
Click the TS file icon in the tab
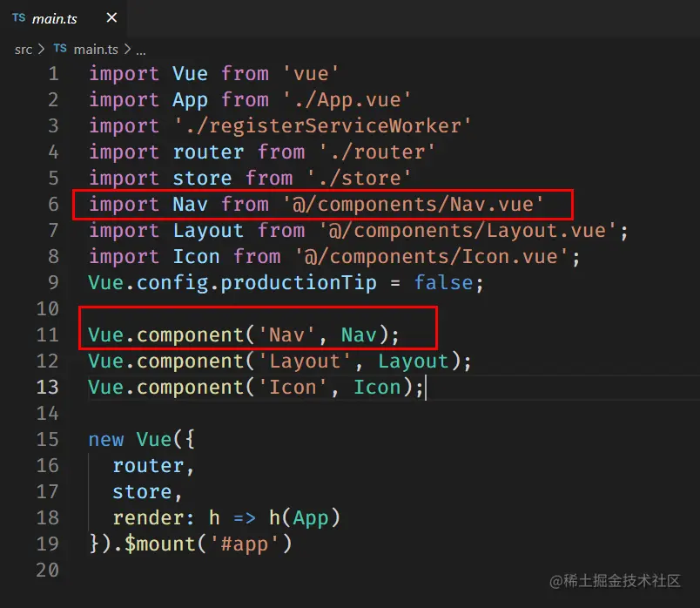[x=19, y=18]
